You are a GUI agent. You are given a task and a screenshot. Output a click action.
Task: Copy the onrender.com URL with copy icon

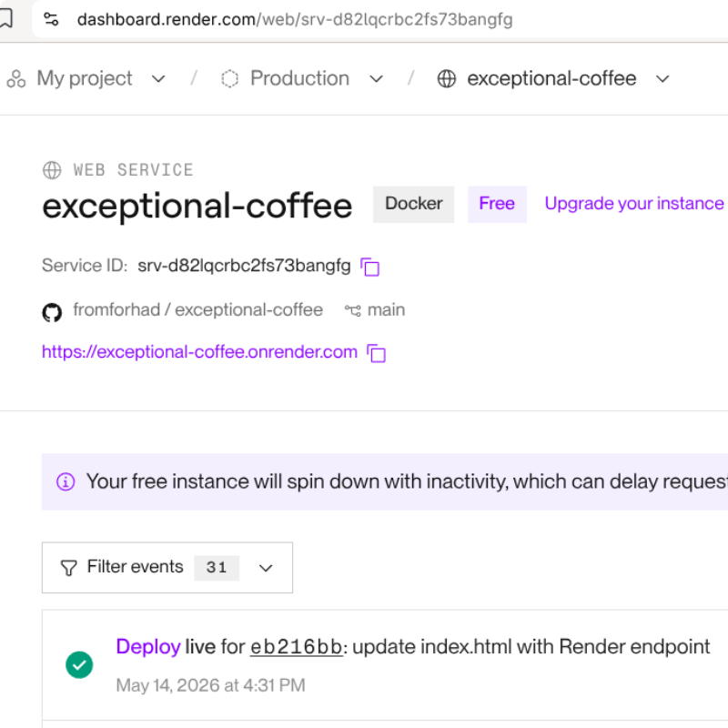tap(377, 353)
